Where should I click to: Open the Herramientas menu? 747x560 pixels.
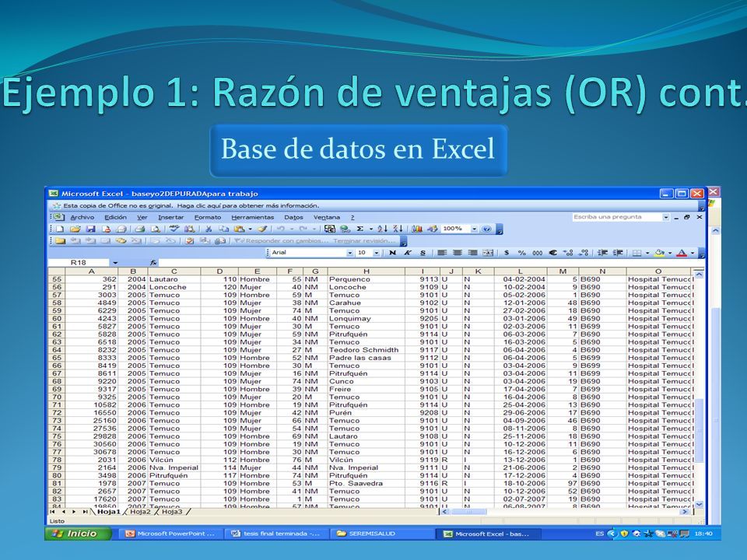pyautogui.click(x=252, y=217)
